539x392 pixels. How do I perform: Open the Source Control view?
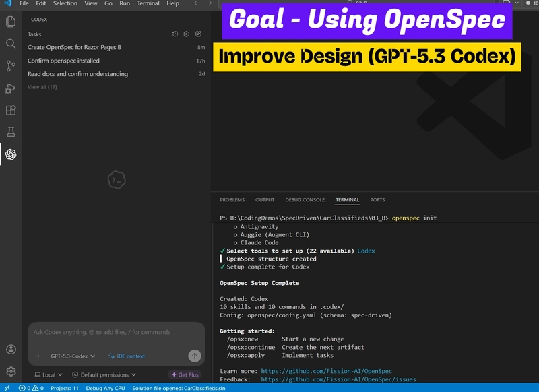(x=11, y=66)
